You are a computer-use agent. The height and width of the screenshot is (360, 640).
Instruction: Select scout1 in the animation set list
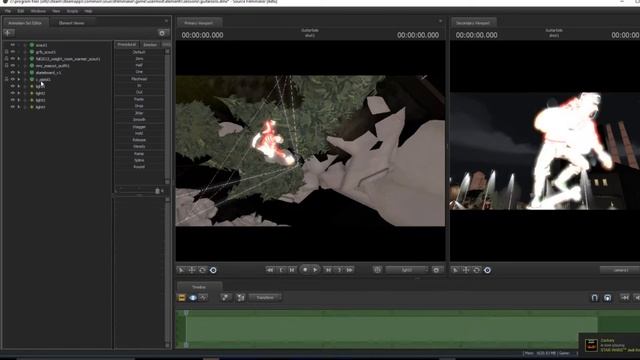pos(41,45)
